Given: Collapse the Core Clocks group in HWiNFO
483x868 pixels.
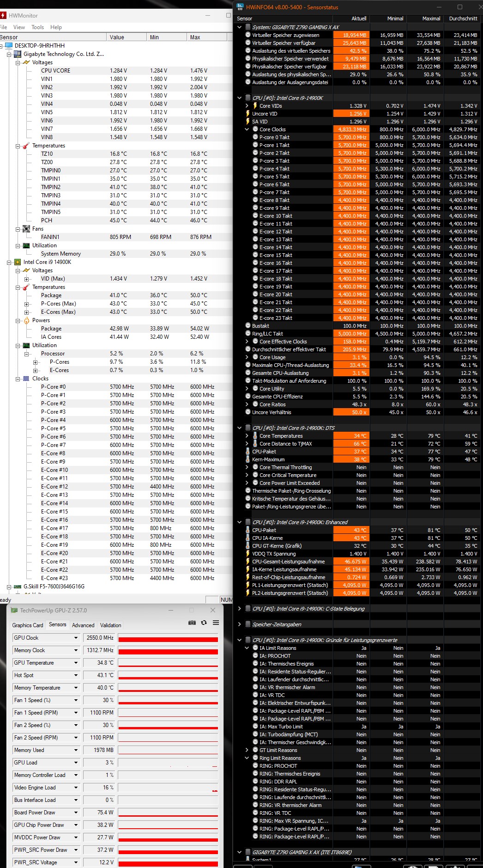Looking at the screenshot, I should pyautogui.click(x=247, y=129).
